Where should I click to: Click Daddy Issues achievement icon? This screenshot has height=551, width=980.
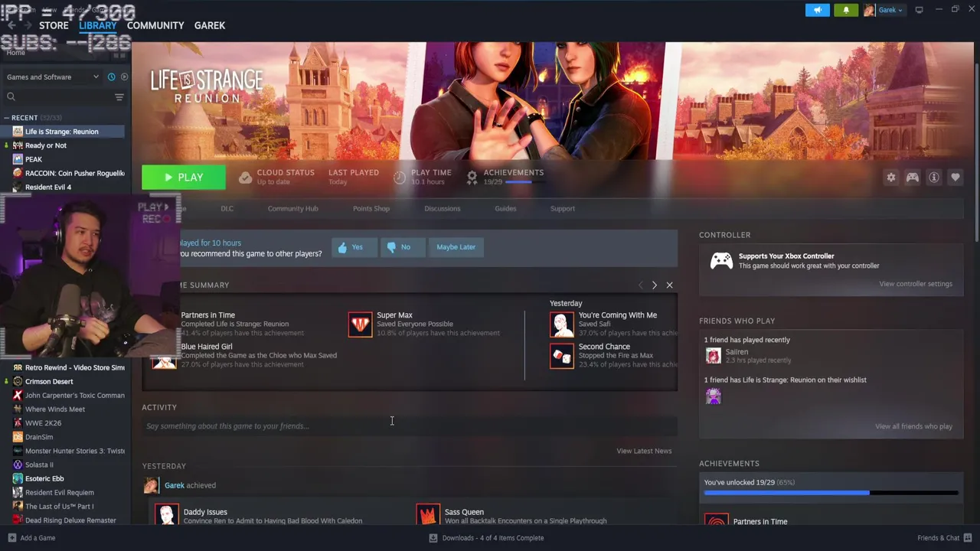(x=166, y=514)
